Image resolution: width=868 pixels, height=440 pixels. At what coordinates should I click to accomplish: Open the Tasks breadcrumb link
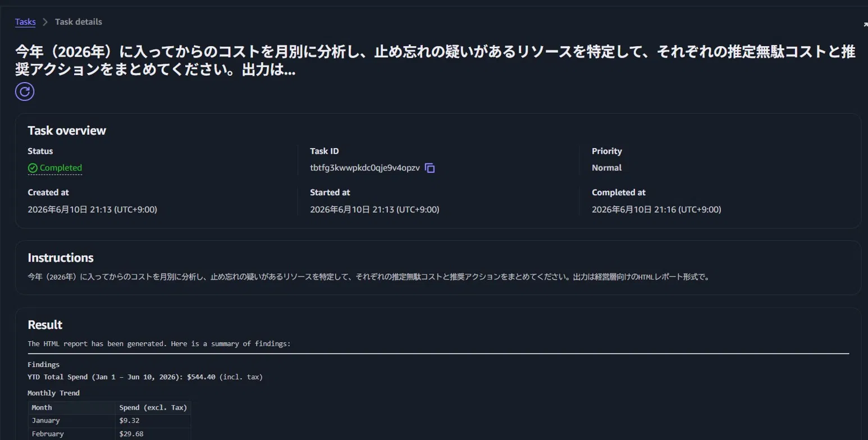tap(25, 22)
